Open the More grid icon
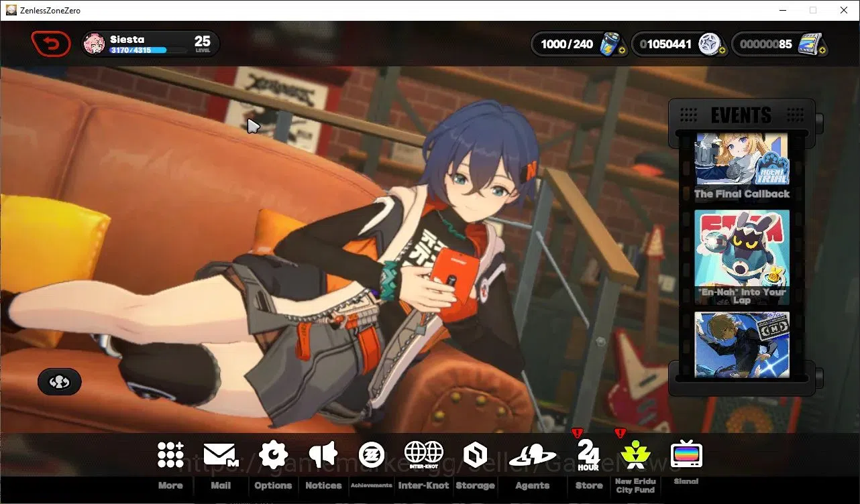The height and width of the screenshot is (504, 860). coord(170,455)
